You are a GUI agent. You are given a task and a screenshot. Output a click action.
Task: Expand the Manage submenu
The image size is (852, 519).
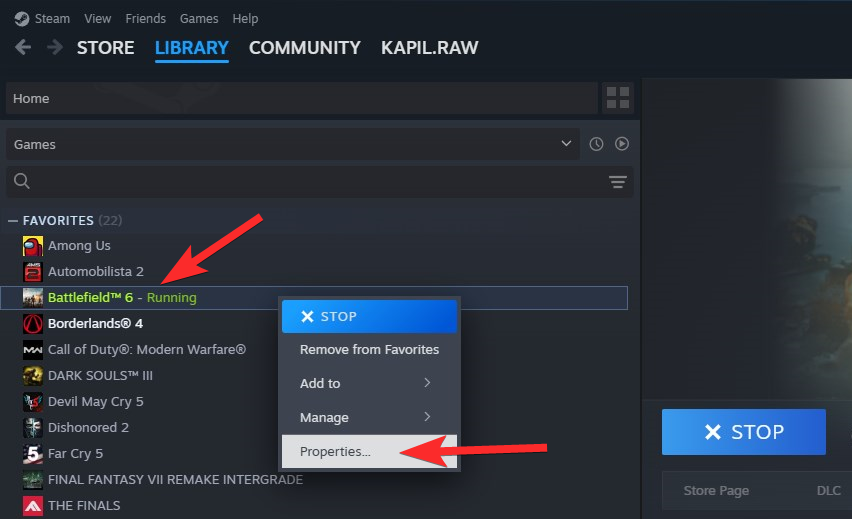coord(369,417)
